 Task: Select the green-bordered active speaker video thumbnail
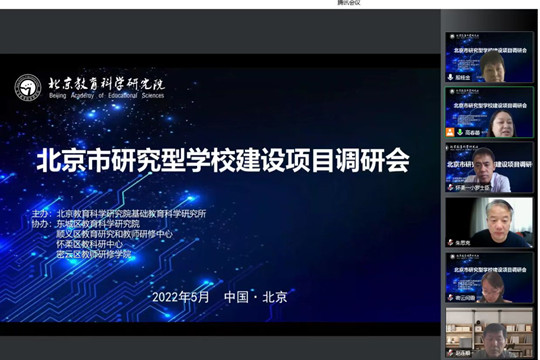(x=489, y=112)
